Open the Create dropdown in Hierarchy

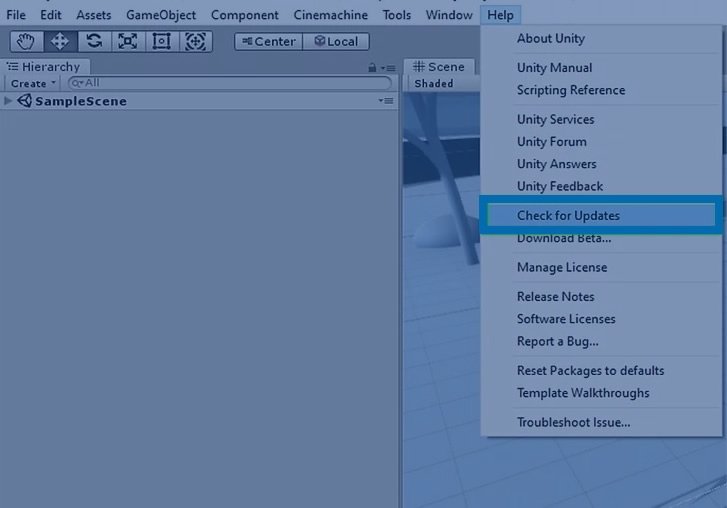point(32,83)
